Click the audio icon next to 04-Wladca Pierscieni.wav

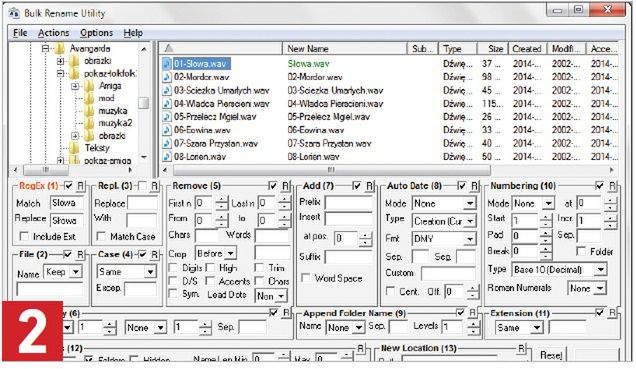(x=167, y=104)
